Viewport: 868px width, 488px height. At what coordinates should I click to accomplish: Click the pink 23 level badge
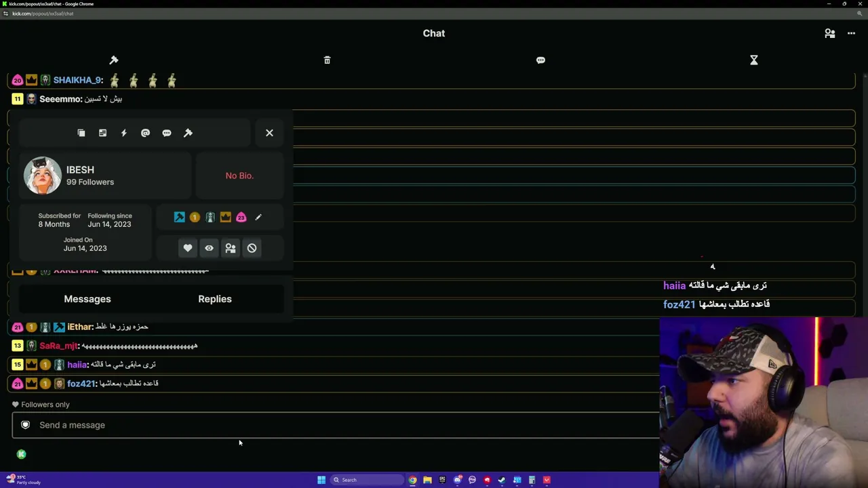[x=241, y=217]
